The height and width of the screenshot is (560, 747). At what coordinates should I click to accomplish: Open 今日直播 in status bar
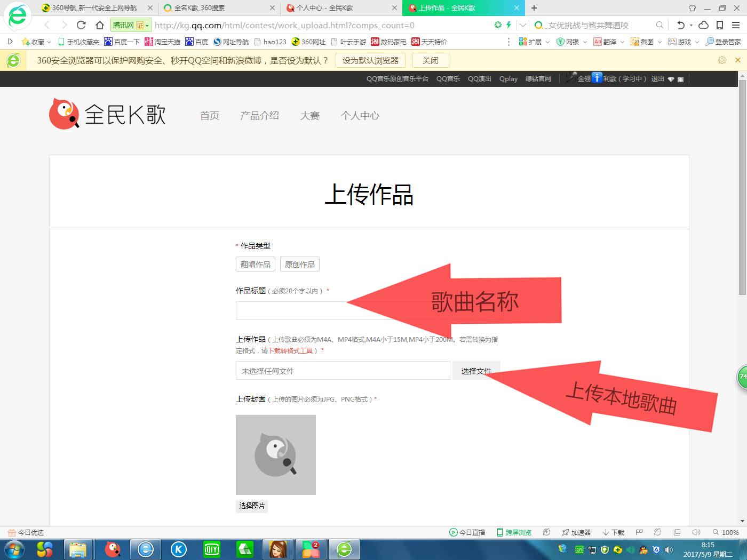point(467,532)
